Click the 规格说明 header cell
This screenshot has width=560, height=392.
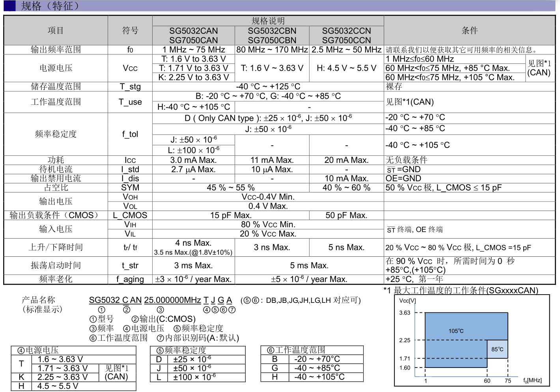[x=268, y=21]
